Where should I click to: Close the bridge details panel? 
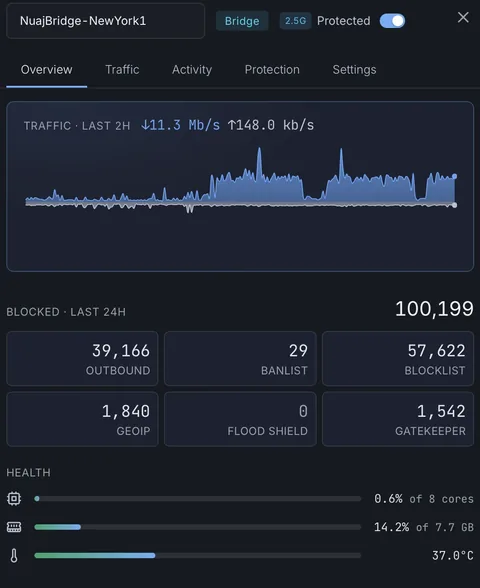tap(463, 17)
